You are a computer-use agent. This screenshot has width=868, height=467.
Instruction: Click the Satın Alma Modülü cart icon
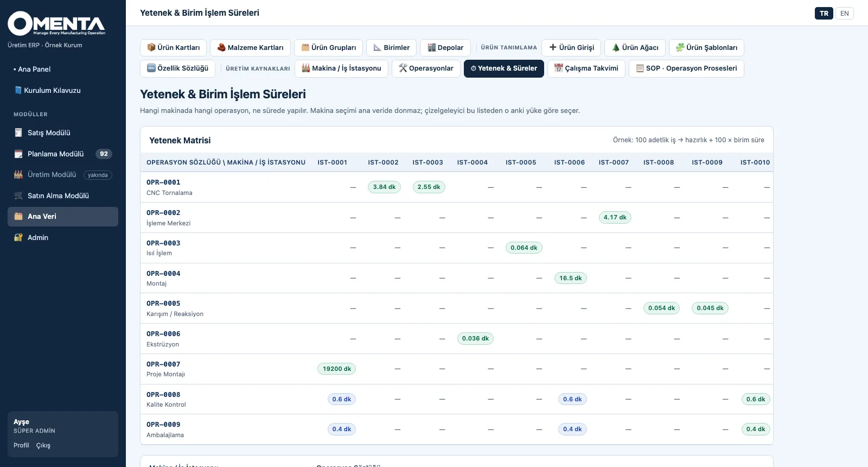18,196
